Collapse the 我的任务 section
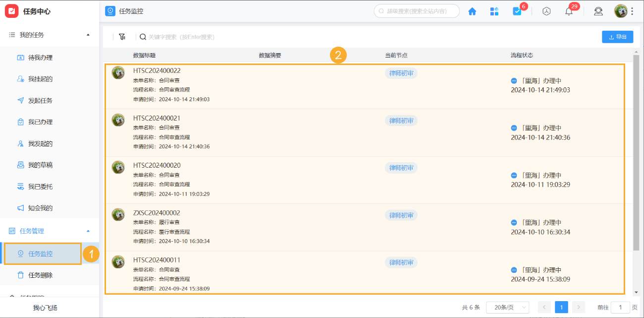The image size is (644, 318). point(88,35)
